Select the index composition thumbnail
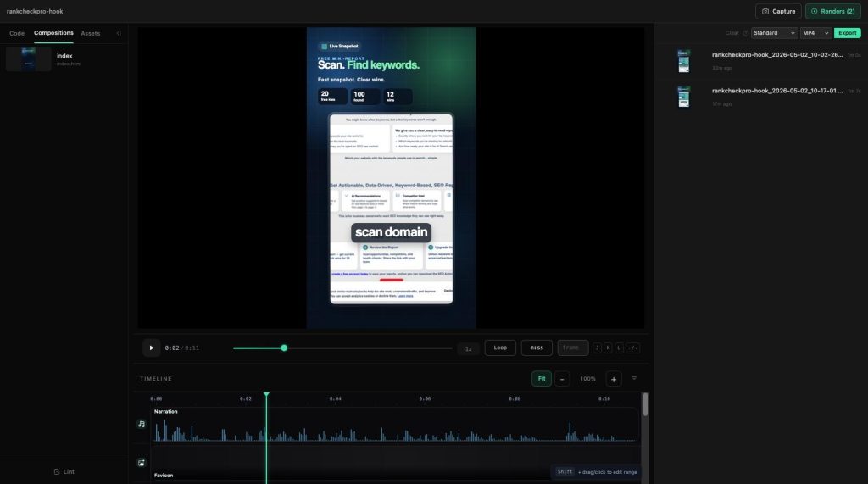Screen dimensions: 868x484 28,58
